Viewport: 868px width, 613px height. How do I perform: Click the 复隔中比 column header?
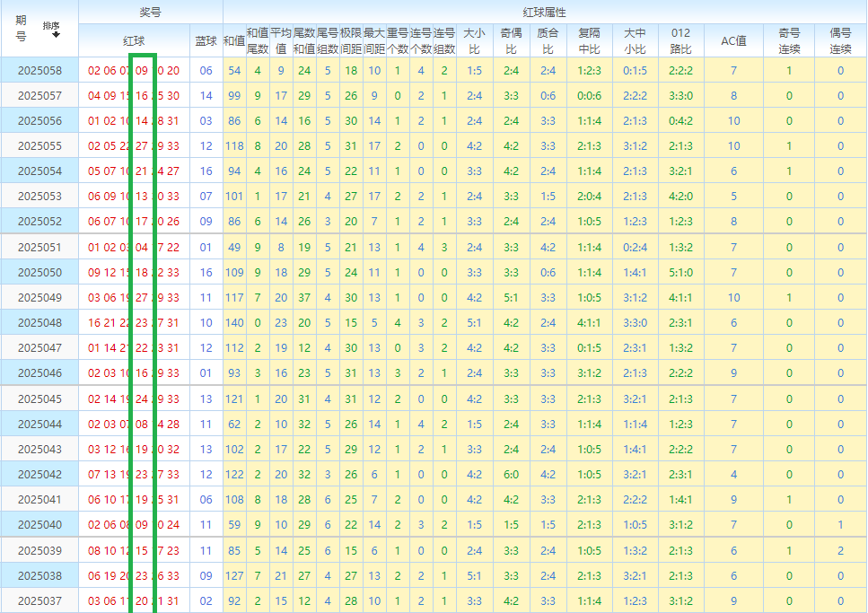[x=589, y=40]
